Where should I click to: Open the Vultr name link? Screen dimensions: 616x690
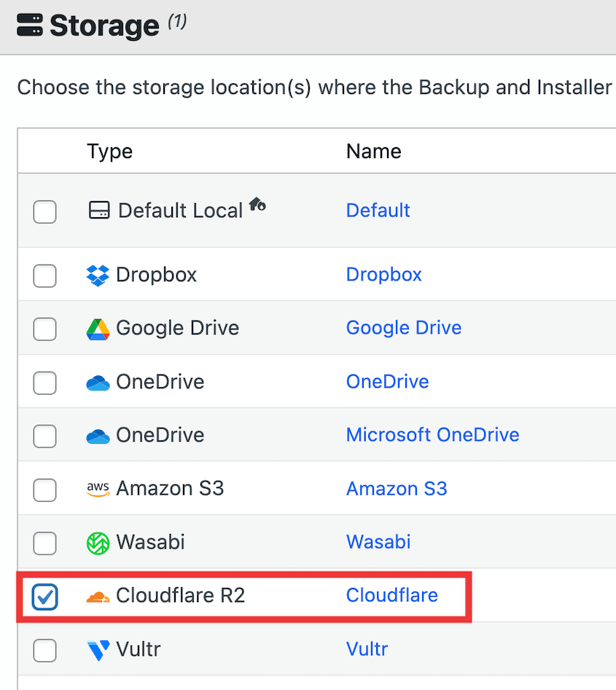(x=367, y=649)
